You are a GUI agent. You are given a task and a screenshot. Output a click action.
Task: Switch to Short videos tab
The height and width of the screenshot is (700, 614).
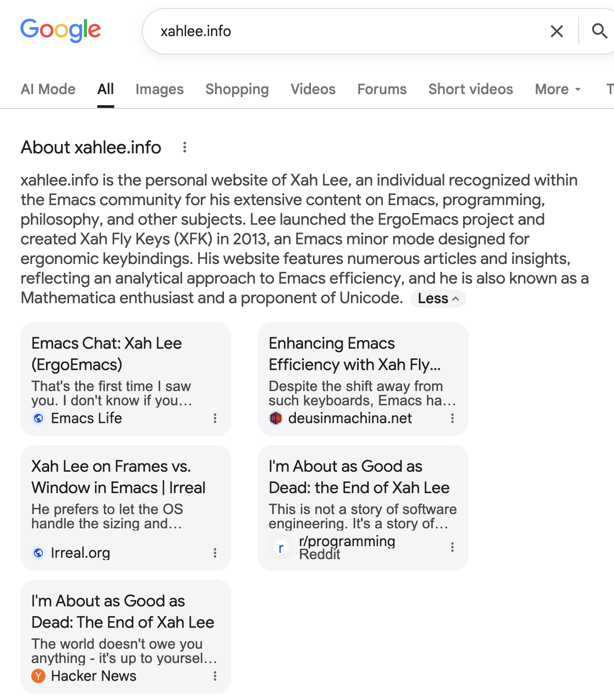(x=471, y=89)
